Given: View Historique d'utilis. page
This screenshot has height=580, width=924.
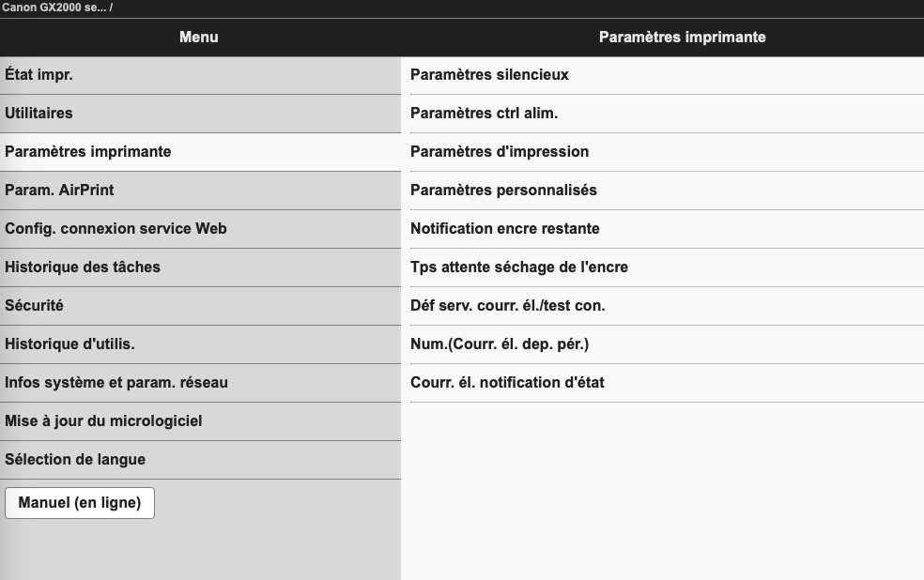Looking at the screenshot, I should pyautogui.click(x=70, y=344).
